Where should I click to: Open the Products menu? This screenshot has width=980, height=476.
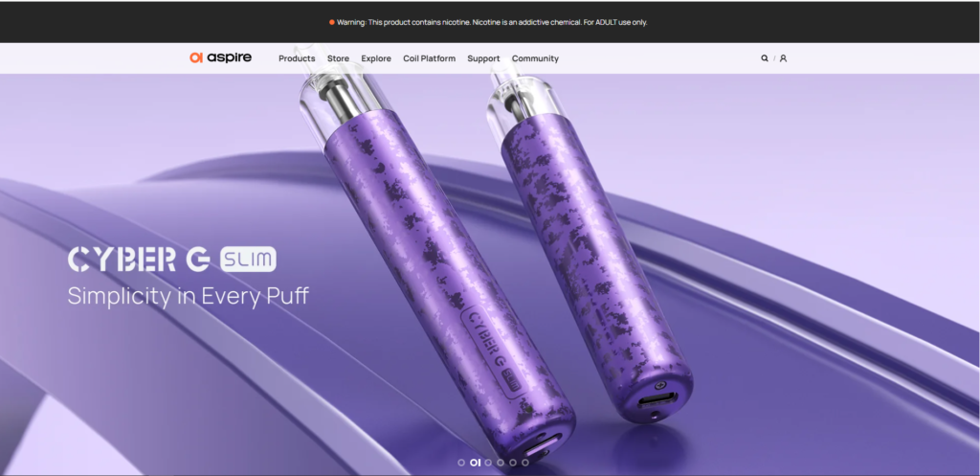click(297, 58)
